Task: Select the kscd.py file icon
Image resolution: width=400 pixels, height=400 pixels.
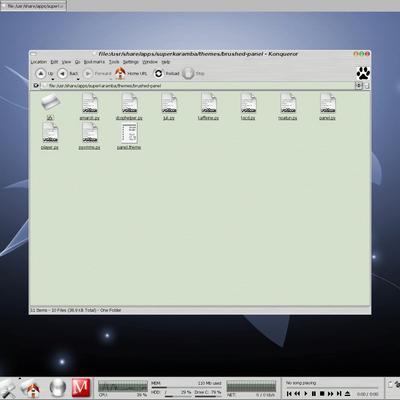Action: point(248,103)
